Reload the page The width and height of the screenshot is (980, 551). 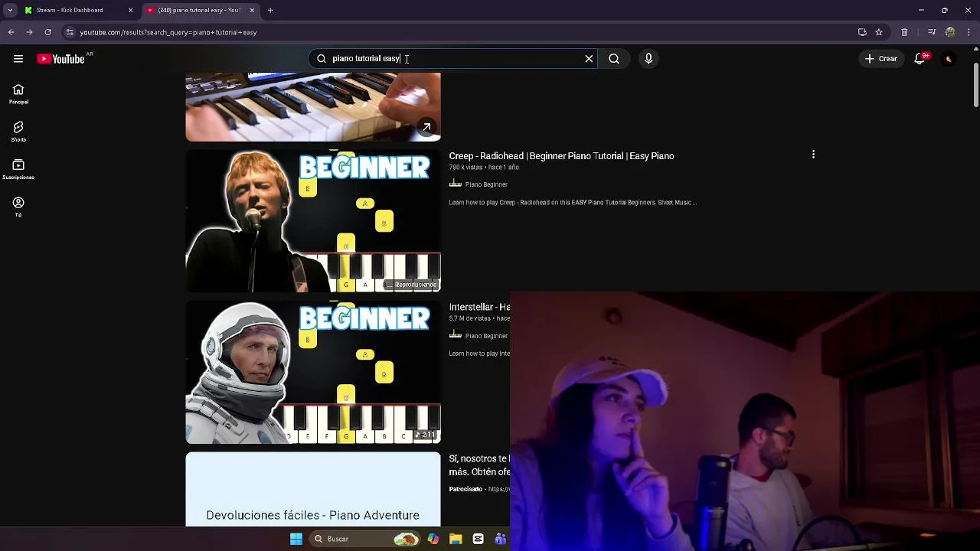click(x=47, y=32)
